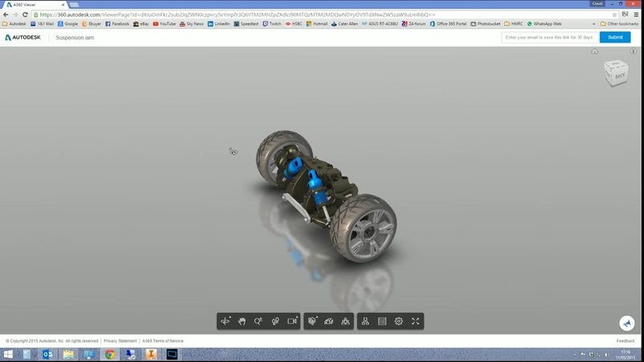Click the Measure tool icon
This screenshot has width=644, height=362.
328,321
